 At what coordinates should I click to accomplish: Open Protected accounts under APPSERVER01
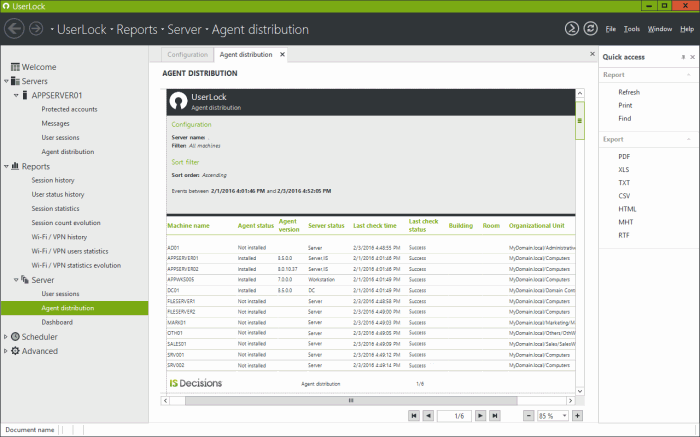click(69, 109)
